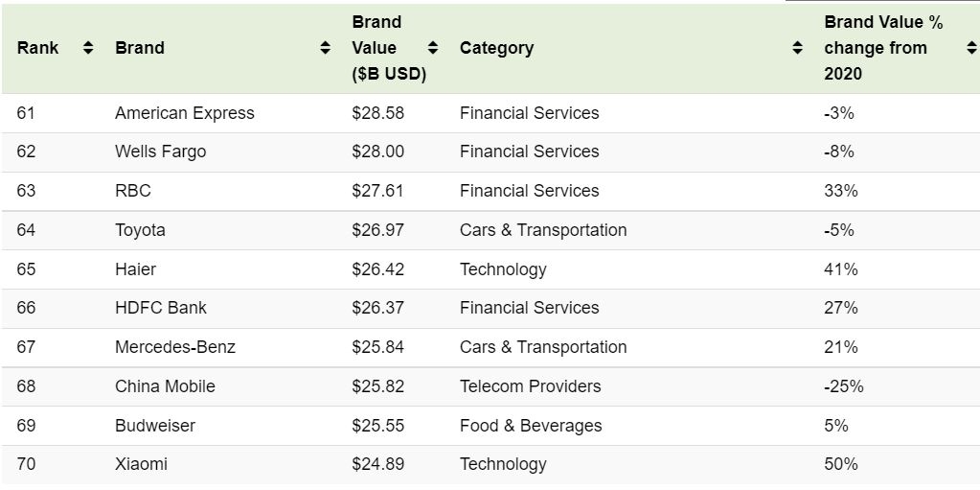Sort by Brand Value % change arrows
Viewport: 980px width, 490px height.
pos(971,48)
